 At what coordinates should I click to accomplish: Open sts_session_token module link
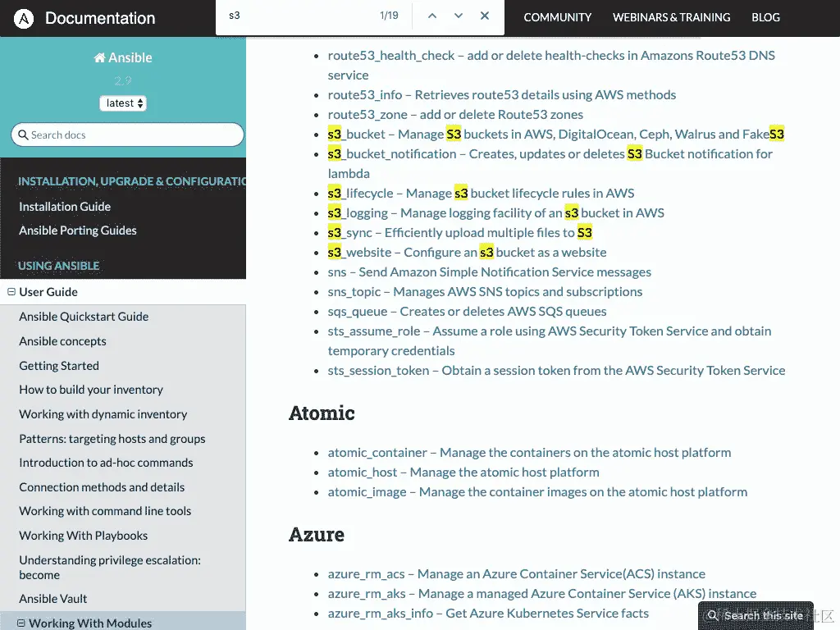557,370
